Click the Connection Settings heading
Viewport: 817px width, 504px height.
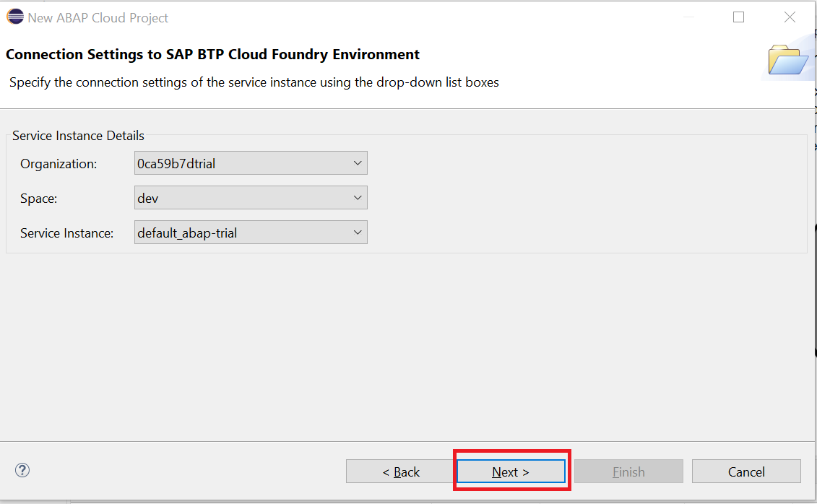212,54
